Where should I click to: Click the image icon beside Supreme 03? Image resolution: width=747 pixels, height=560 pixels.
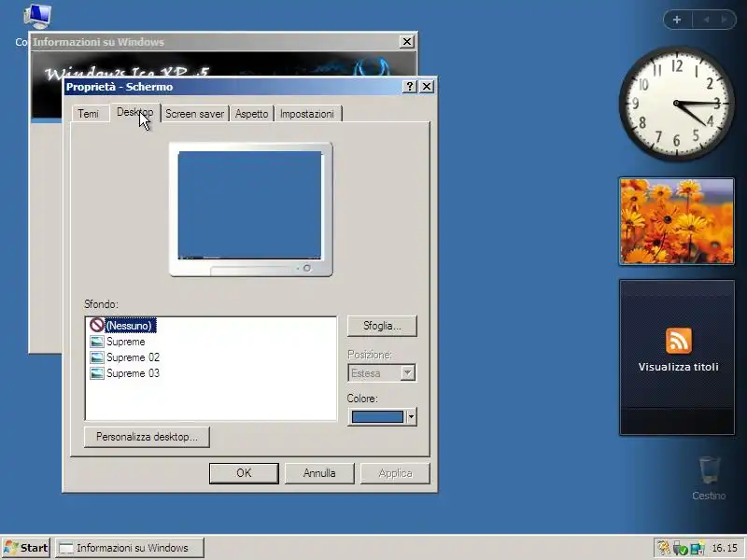97,373
